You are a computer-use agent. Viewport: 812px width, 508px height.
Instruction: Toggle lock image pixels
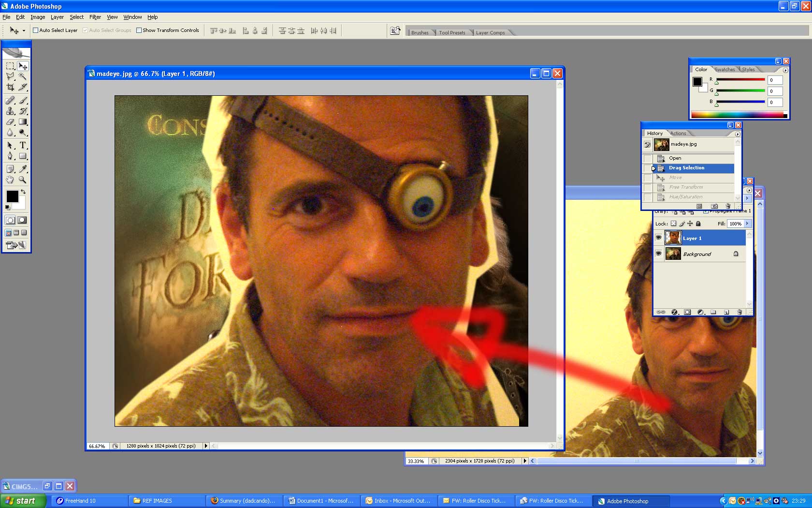pos(682,224)
